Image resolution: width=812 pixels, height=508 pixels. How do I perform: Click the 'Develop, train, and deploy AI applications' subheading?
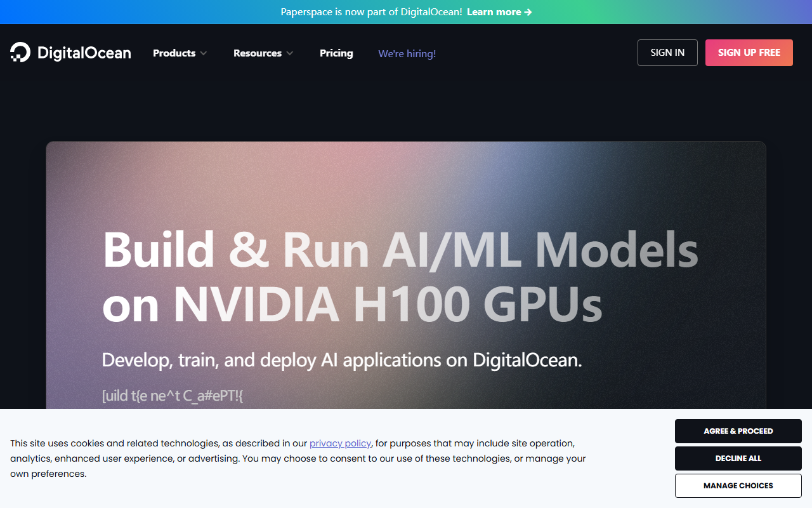(342, 361)
